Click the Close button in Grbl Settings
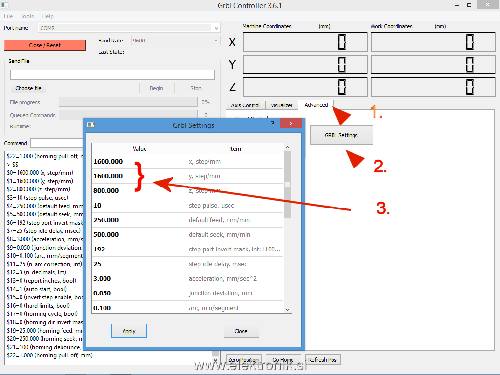 [241, 331]
